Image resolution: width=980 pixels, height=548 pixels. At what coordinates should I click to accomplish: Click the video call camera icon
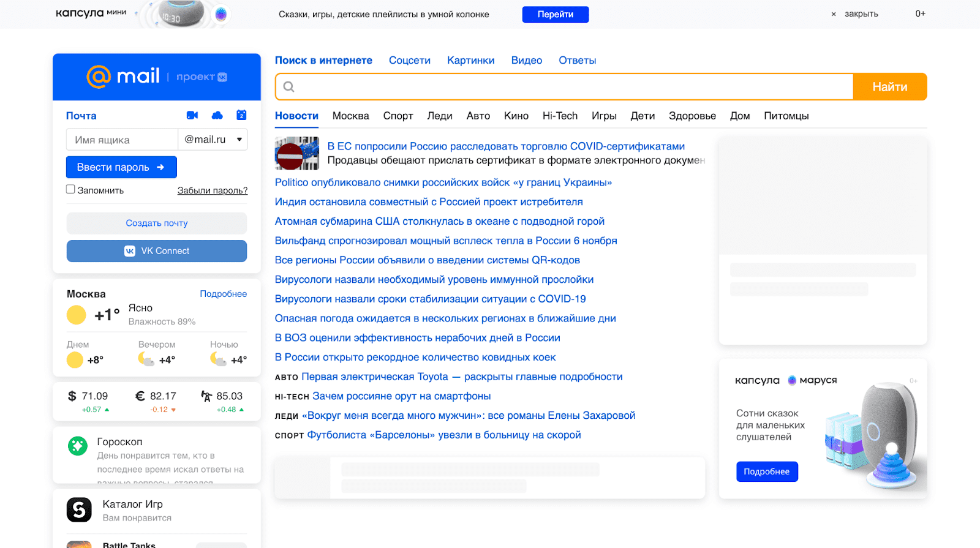point(192,115)
